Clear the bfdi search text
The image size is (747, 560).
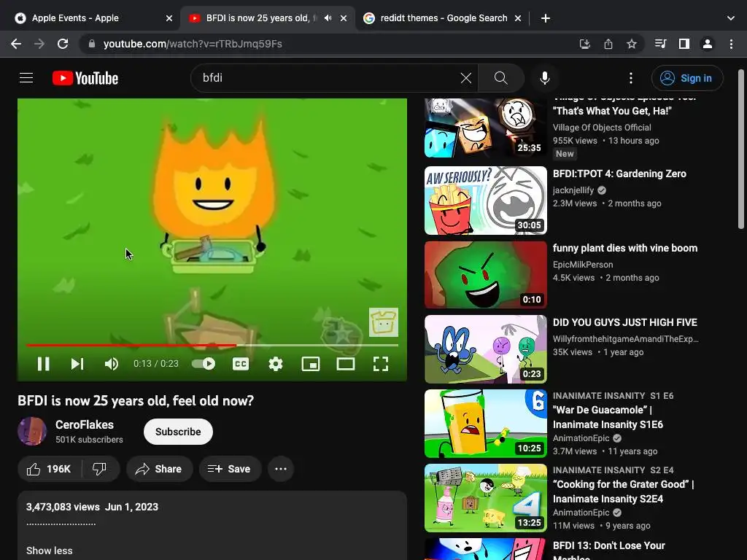(x=466, y=78)
